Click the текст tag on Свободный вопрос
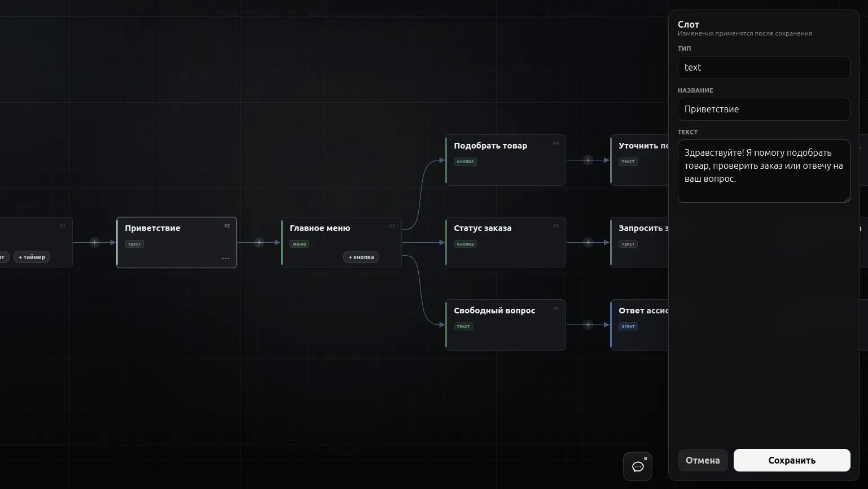This screenshot has height=489, width=868. pos(463,326)
